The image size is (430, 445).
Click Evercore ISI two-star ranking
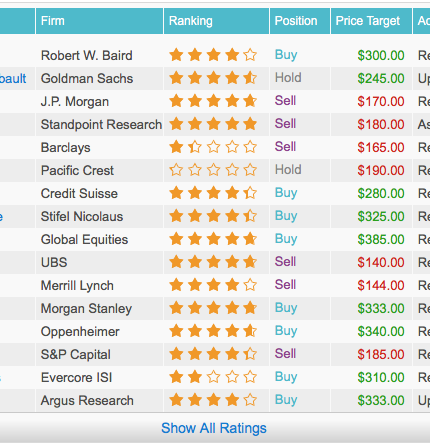pyautogui.click(x=213, y=377)
